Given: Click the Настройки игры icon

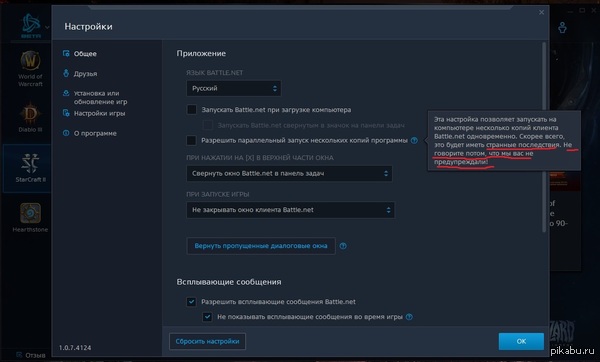Looking at the screenshot, I should tap(66, 113).
